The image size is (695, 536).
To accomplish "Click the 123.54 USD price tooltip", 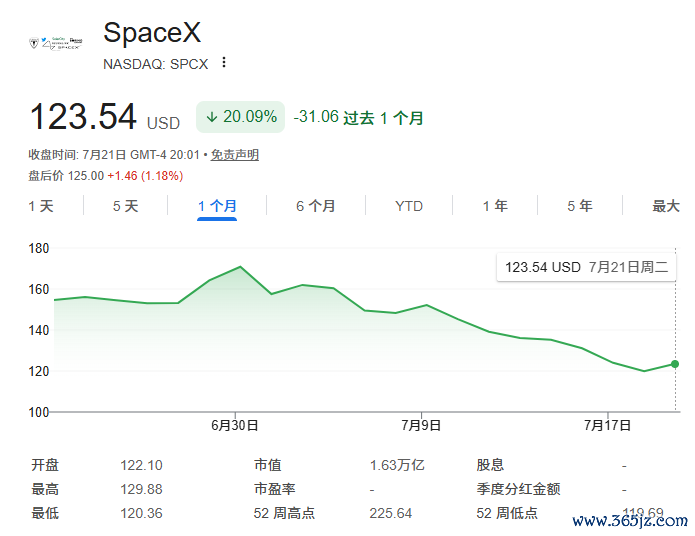I will (x=586, y=267).
